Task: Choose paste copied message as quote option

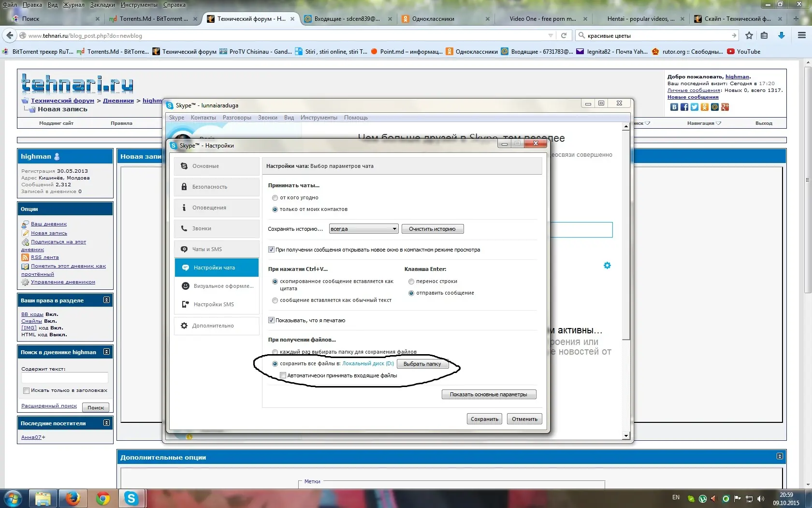Action: [x=275, y=282]
